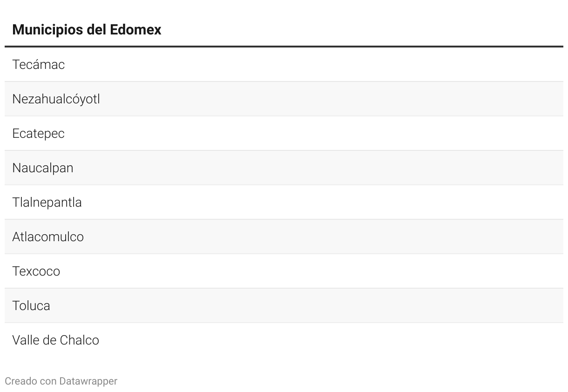Open the Creado con Datawrapper link

[61, 381]
